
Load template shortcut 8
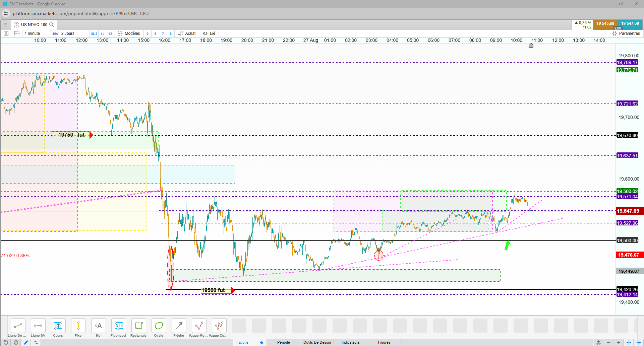click(x=171, y=33)
